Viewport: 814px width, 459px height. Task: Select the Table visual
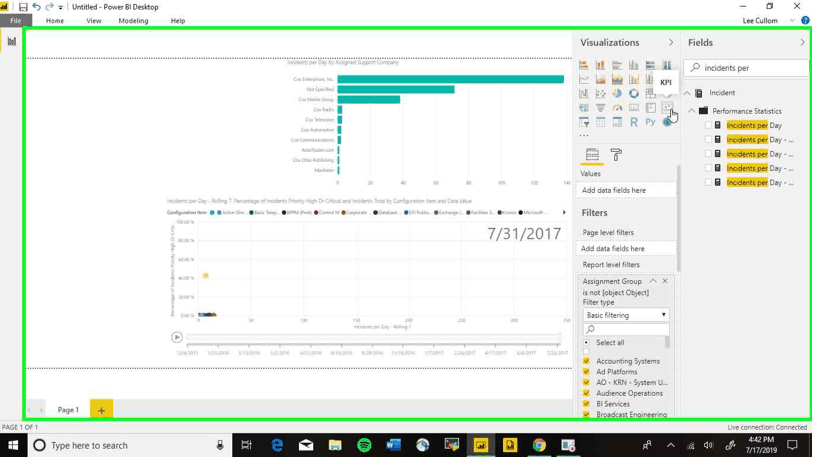coord(601,123)
